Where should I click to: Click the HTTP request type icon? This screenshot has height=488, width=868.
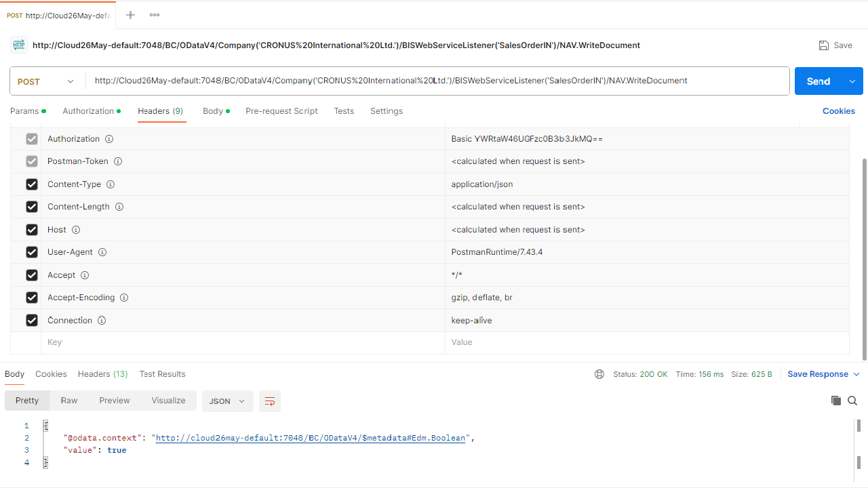point(19,45)
